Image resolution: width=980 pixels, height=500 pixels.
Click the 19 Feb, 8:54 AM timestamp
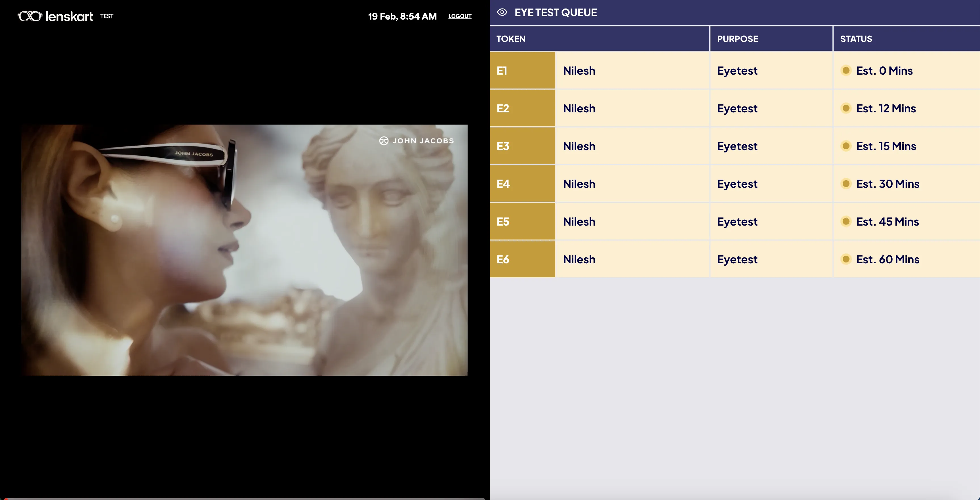(402, 16)
